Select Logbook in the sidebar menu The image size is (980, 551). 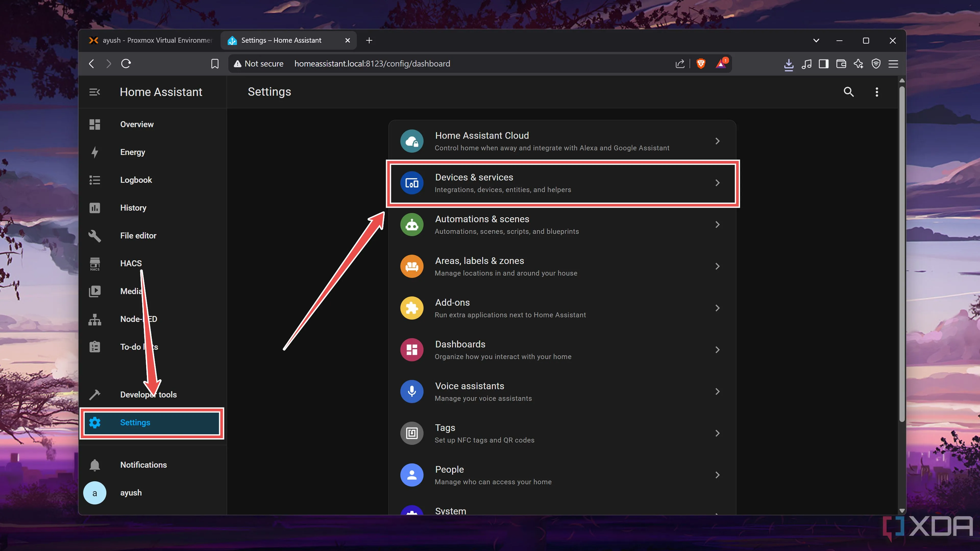136,180
